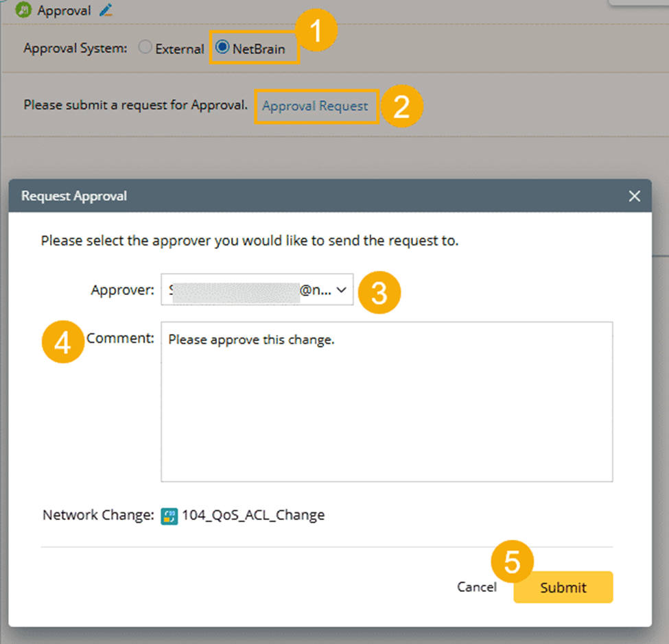Click the 104_QoS_ACL_Change name text

point(253,516)
